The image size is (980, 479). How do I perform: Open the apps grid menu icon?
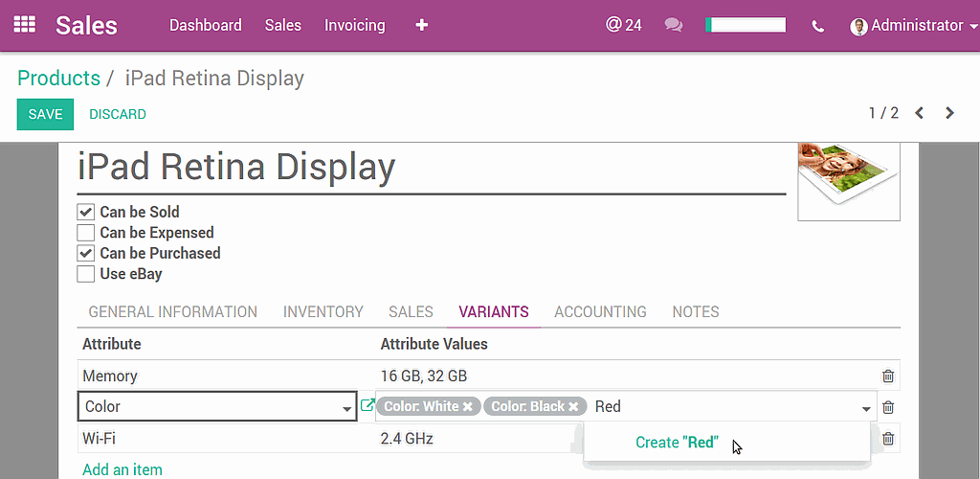25,25
